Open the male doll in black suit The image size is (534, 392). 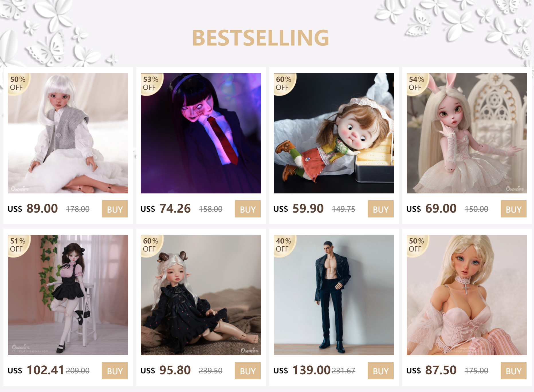pos(334,295)
